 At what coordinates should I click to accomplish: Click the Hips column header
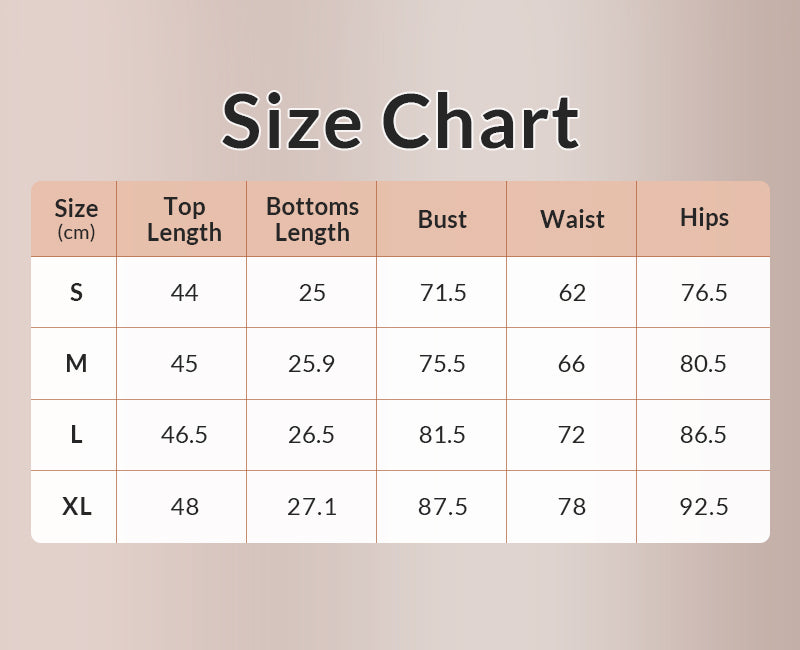[704, 218]
